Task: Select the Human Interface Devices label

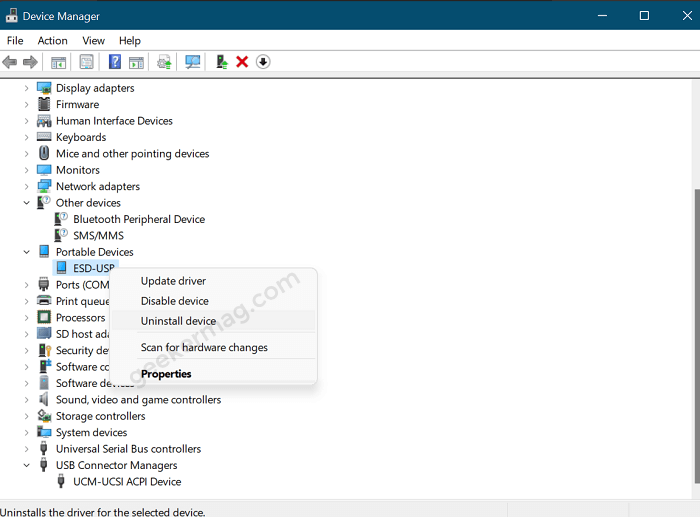Action: point(114,121)
